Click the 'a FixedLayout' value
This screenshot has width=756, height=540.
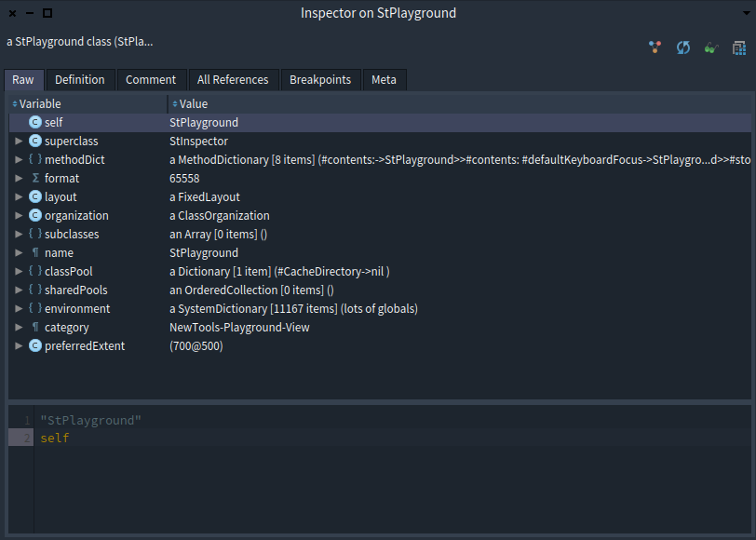pyautogui.click(x=205, y=196)
